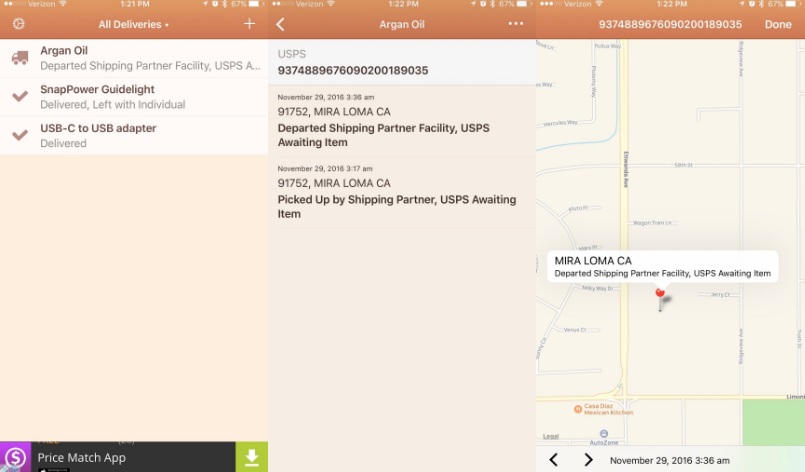The image size is (805, 472).
Task: Tap Done on the map screen
Action: (x=778, y=24)
